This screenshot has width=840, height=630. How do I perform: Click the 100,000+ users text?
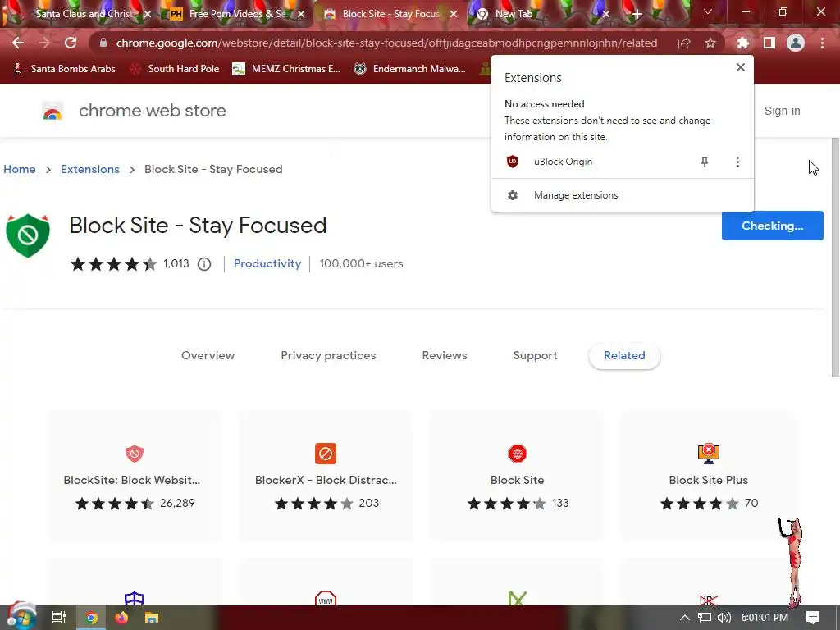point(362,263)
